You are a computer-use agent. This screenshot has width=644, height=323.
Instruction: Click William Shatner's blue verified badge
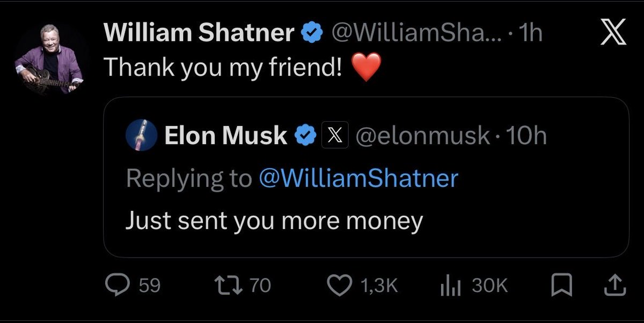click(x=312, y=34)
